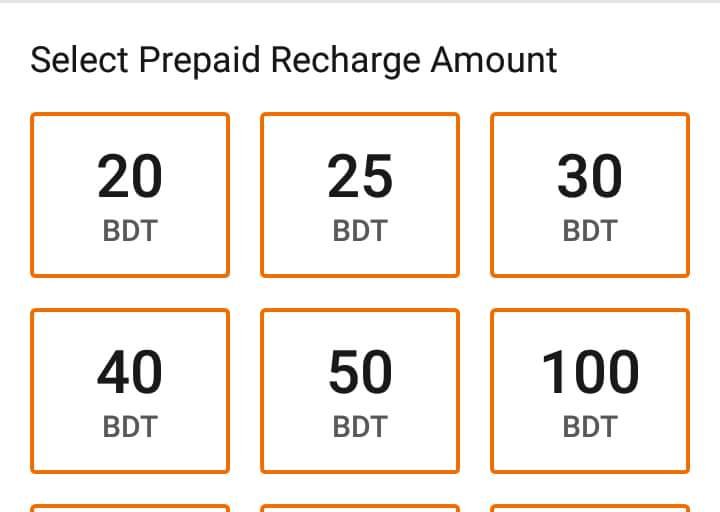Click the BDT label under 50

pos(360,428)
